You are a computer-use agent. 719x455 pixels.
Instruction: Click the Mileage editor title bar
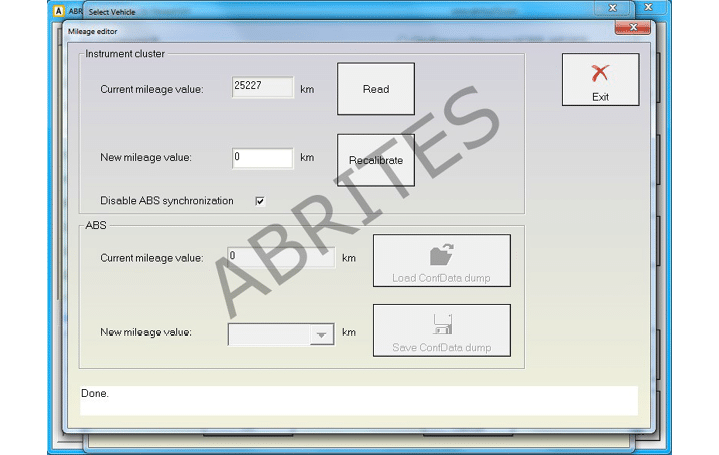click(300, 31)
